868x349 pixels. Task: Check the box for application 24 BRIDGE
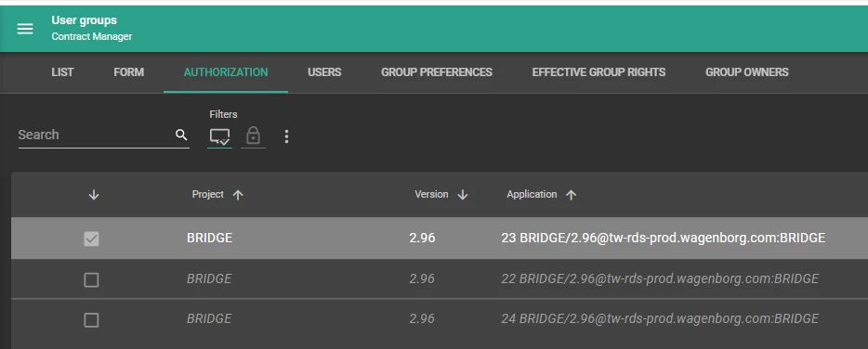[x=91, y=319]
